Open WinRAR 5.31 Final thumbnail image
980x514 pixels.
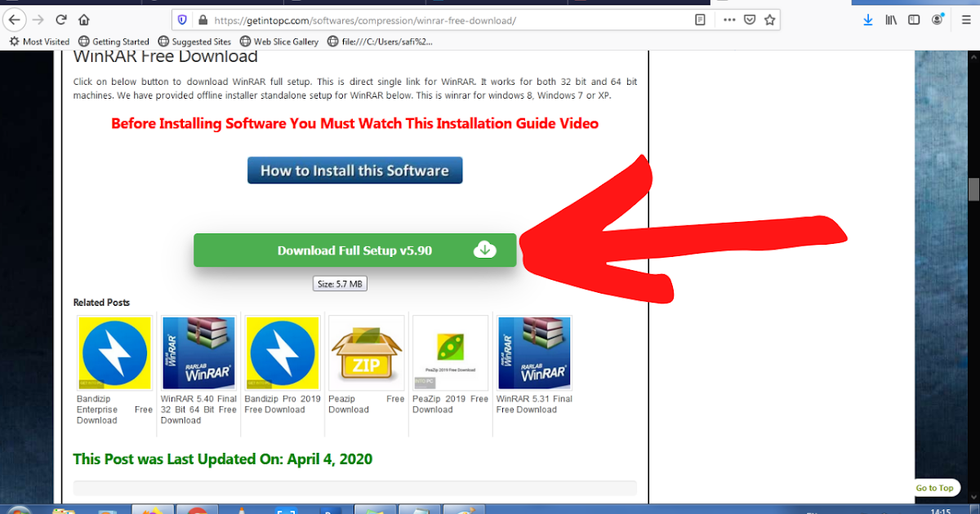point(535,352)
